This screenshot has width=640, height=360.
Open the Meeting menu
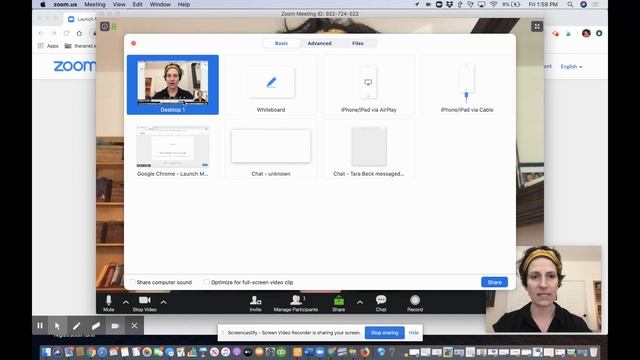(x=95, y=4)
